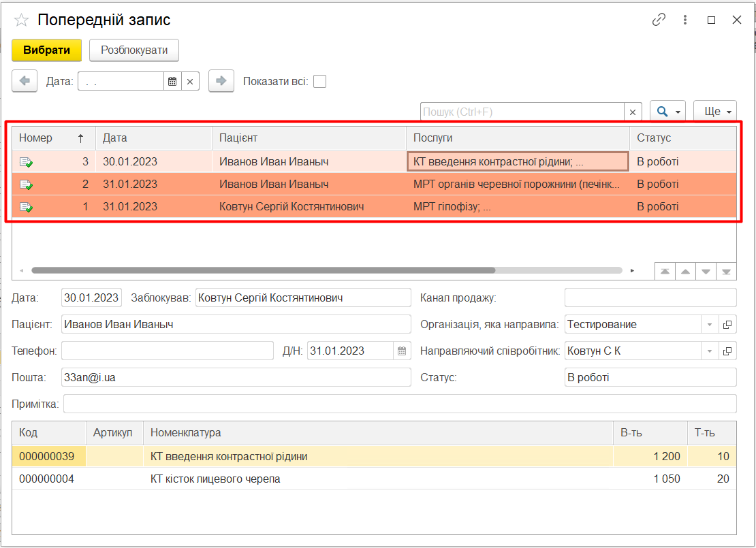Expand Направляючий співробітник dropdown

point(709,351)
